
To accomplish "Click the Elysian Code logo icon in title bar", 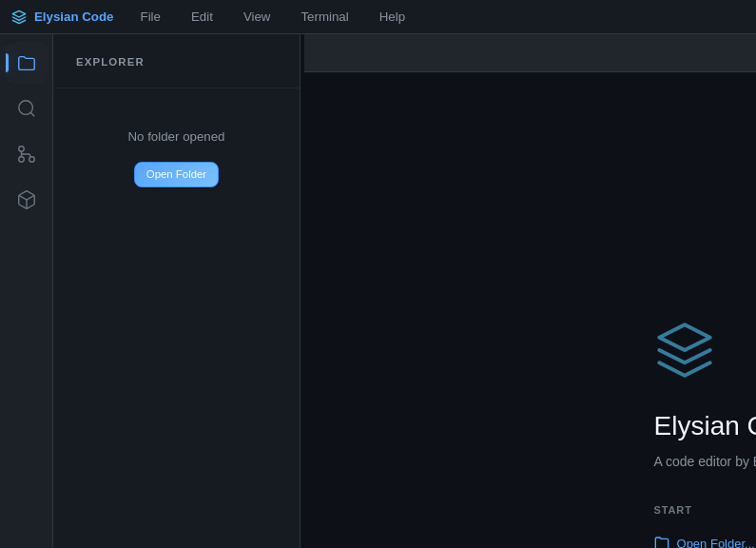I will (x=19, y=17).
